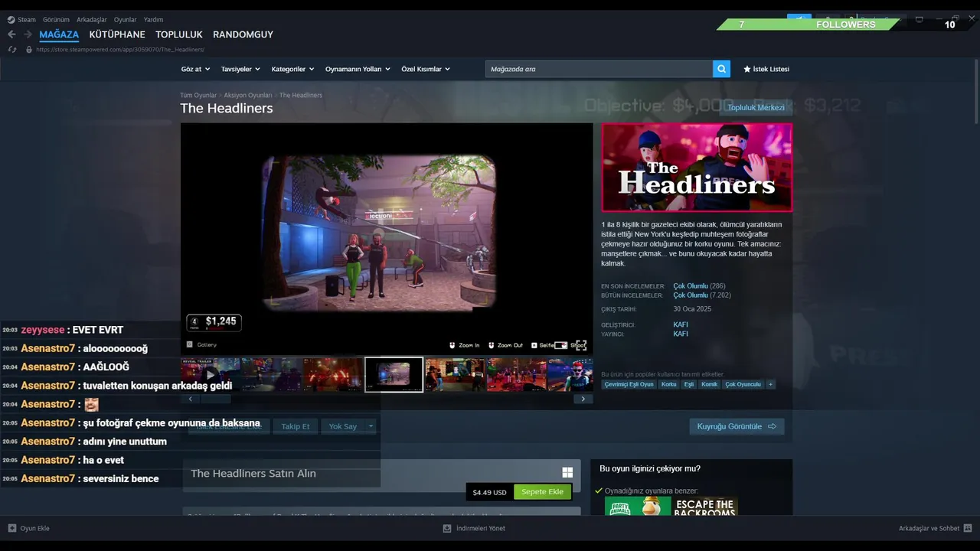The height and width of the screenshot is (551, 980).
Task: Click Escape the Backrooms similar game thumbnail
Action: coord(705,507)
